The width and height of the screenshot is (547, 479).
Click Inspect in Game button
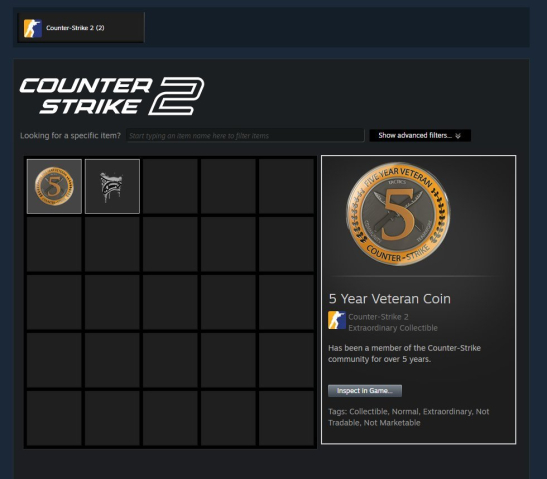(365, 391)
